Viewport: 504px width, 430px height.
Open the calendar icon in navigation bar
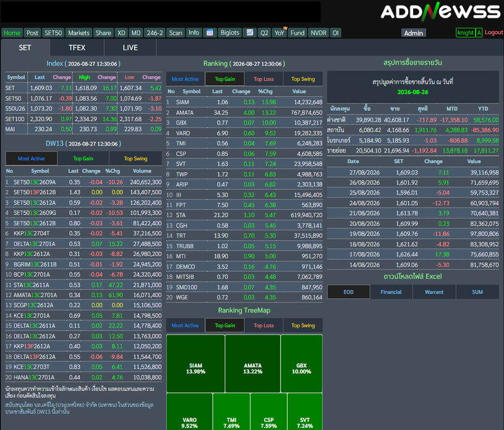pos(210,33)
